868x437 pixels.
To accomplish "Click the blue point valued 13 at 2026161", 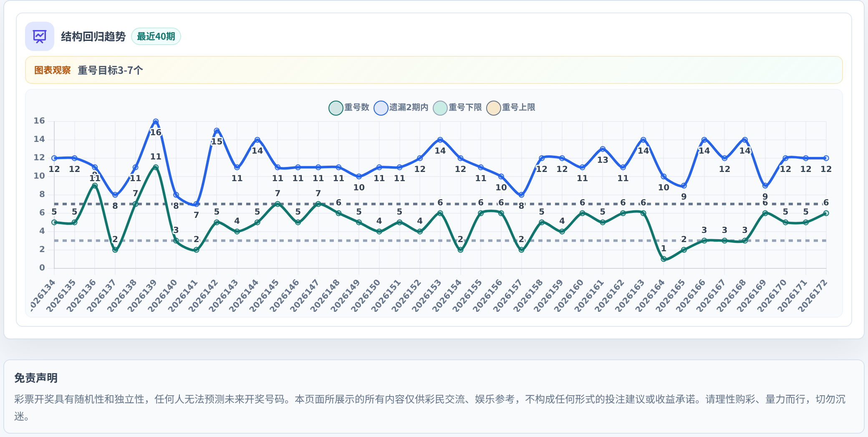I will point(603,149).
